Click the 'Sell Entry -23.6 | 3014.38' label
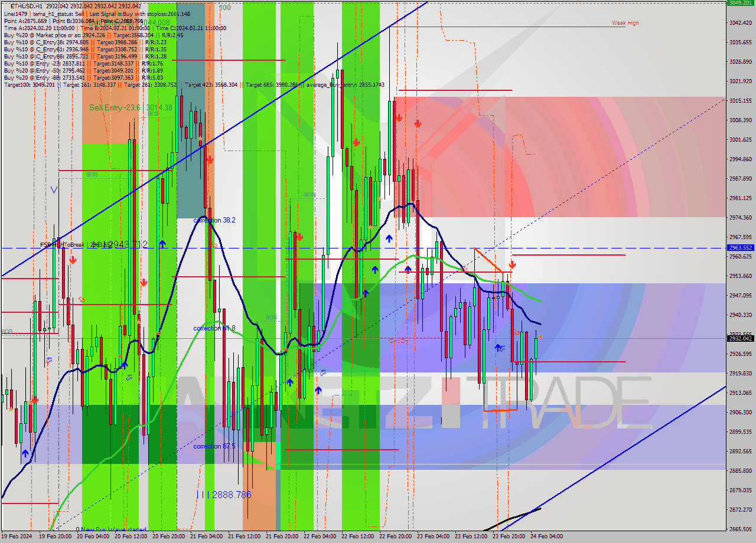Image resolution: width=756 pixels, height=543 pixels. coord(131,107)
